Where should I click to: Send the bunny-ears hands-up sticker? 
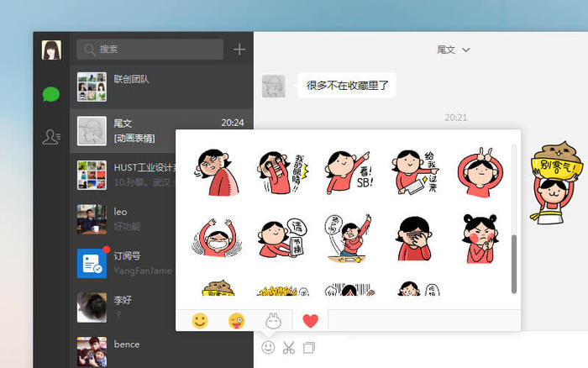click(480, 172)
